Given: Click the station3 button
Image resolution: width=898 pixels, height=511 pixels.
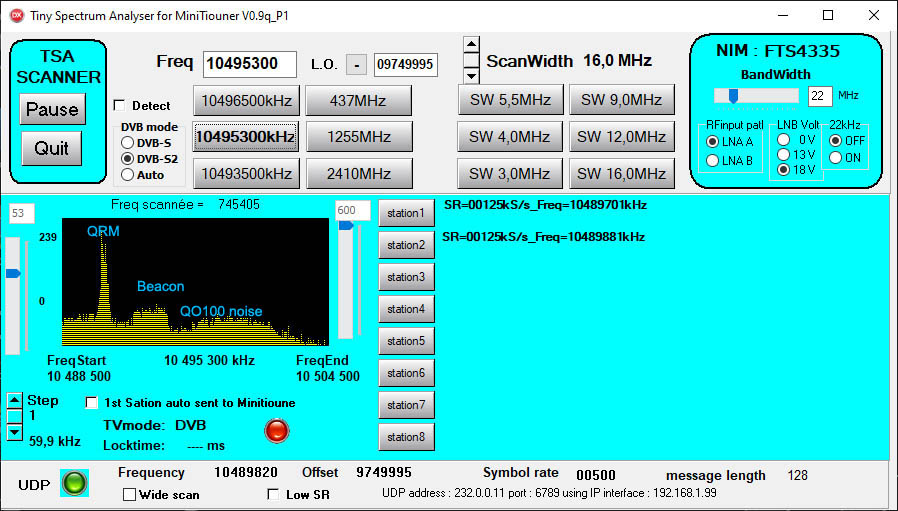Looking at the screenshot, I should coord(406,277).
